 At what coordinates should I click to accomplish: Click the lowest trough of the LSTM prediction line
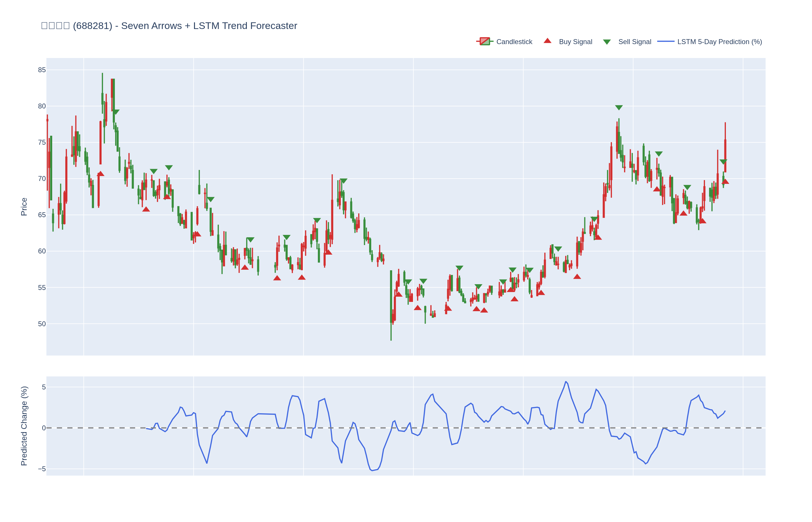pyautogui.click(x=372, y=470)
